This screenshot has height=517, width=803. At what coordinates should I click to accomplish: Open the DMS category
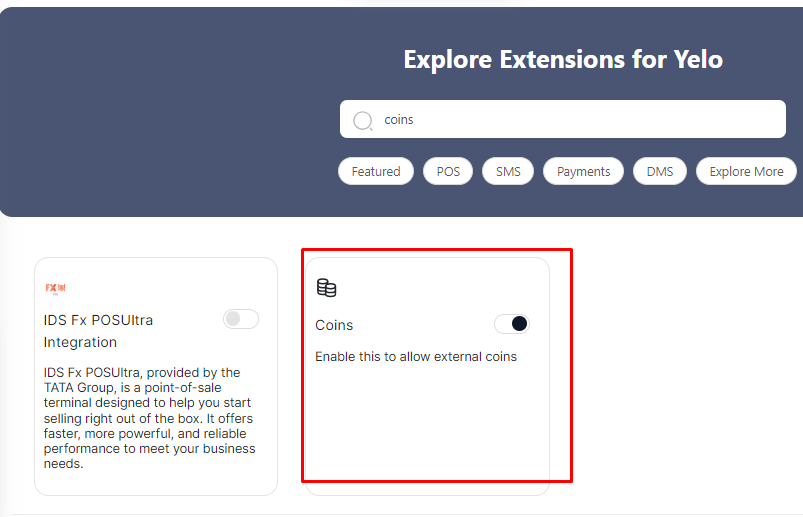[660, 172]
